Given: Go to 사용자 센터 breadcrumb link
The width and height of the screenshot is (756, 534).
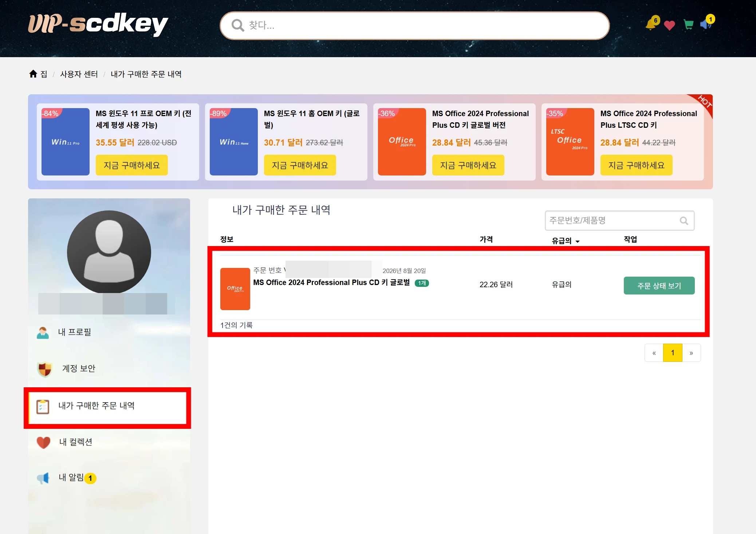Looking at the screenshot, I should (79, 74).
